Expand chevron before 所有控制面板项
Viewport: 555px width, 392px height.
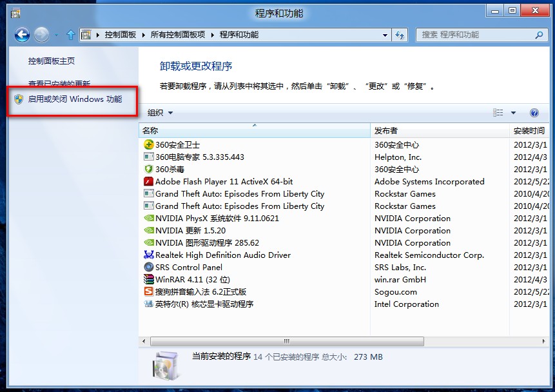tap(143, 35)
